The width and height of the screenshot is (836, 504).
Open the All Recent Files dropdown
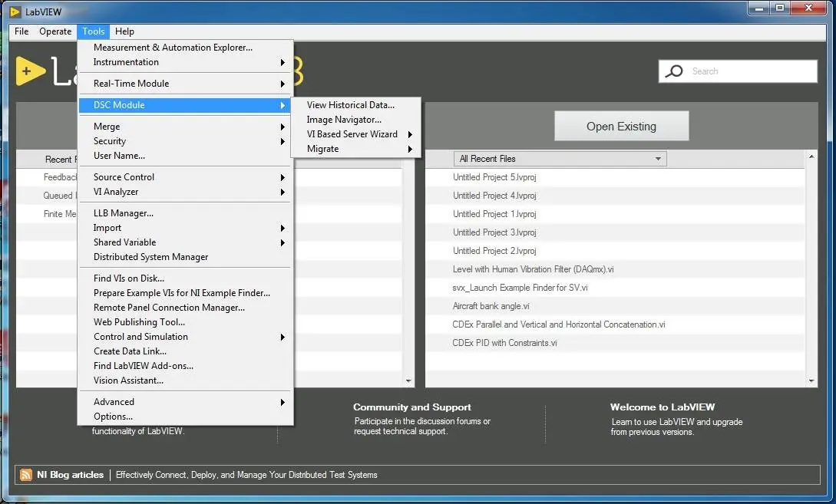pyautogui.click(x=560, y=159)
